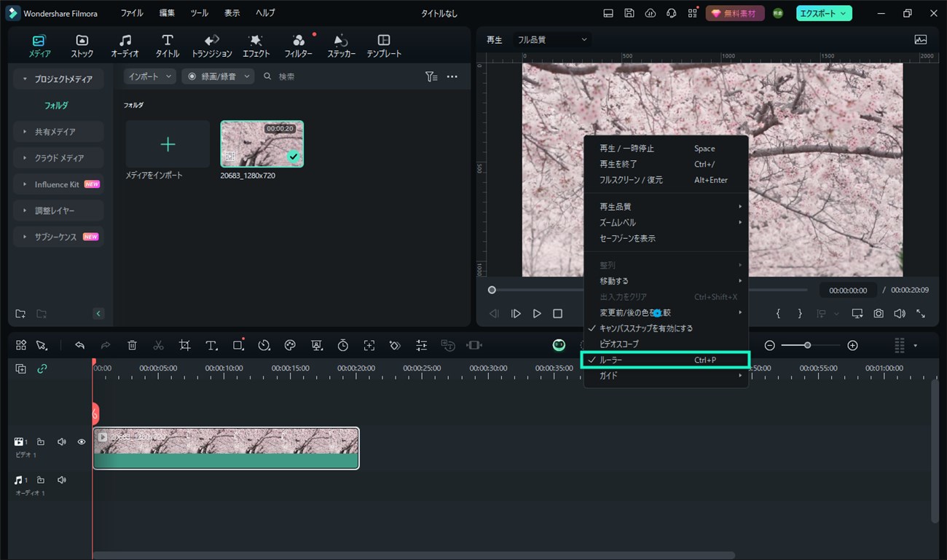
Task: Click the text T tool in timeline toolbar
Action: point(211,345)
